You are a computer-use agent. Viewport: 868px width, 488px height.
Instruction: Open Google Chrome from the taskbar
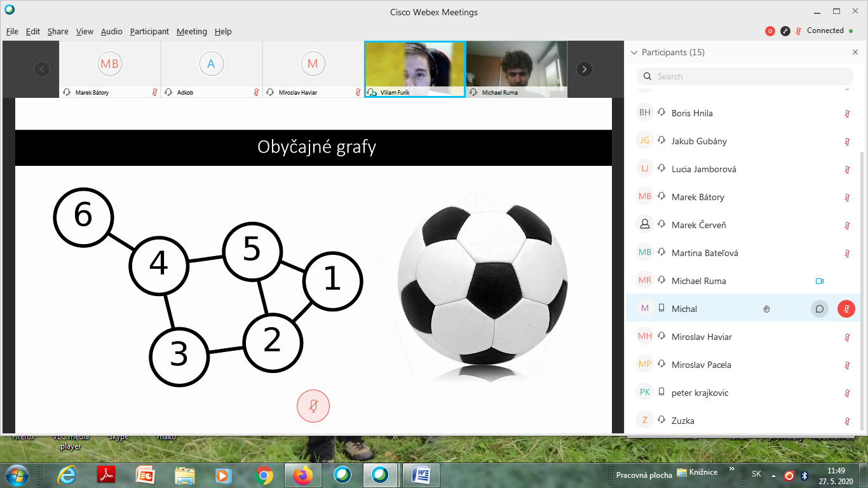pyautogui.click(x=264, y=475)
